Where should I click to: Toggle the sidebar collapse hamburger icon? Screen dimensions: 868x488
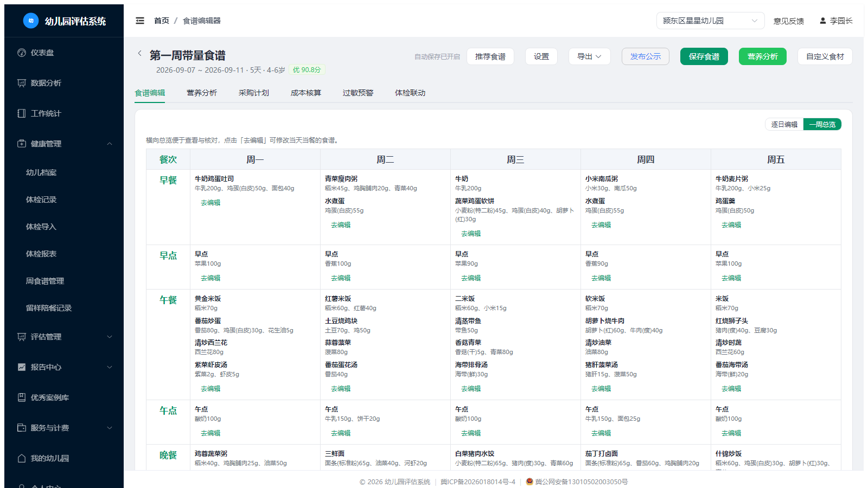[140, 21]
